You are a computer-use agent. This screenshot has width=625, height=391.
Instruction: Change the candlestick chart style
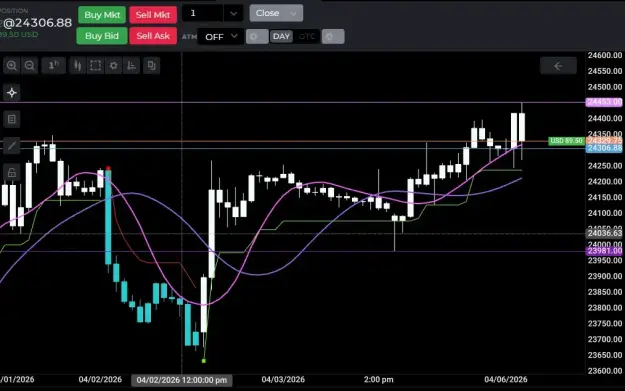point(78,65)
